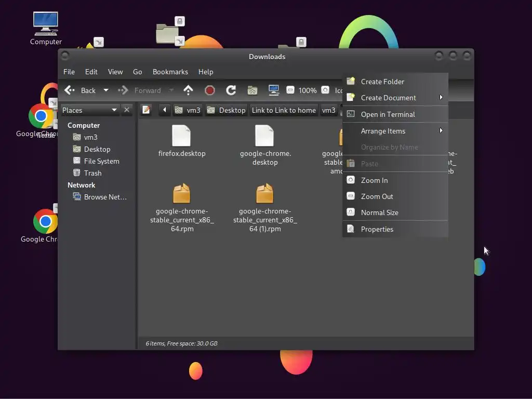
Task: Open the Edit menu
Action: click(x=91, y=72)
